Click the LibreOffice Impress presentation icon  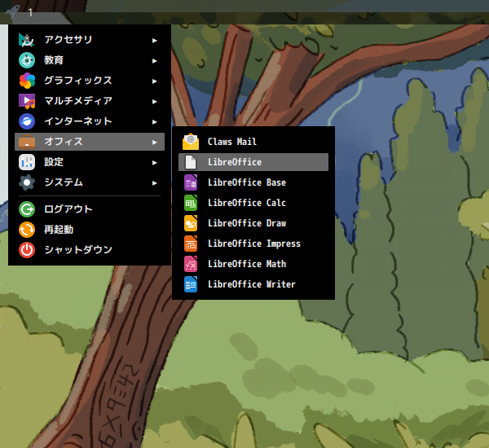(x=191, y=244)
